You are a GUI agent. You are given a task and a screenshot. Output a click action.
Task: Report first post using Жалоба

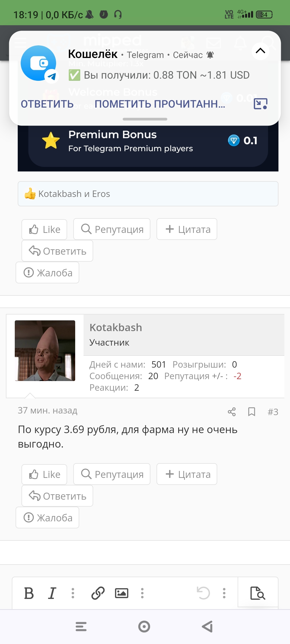pyautogui.click(x=47, y=273)
